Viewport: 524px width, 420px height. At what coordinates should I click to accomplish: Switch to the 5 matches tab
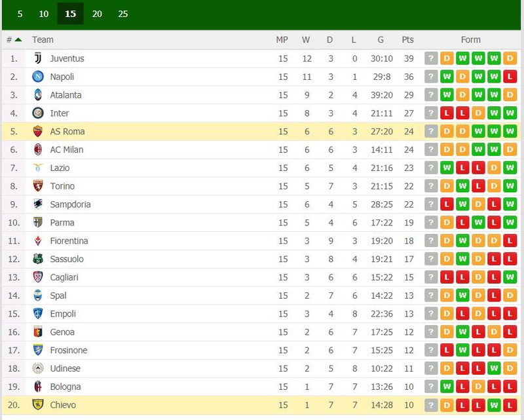click(20, 14)
